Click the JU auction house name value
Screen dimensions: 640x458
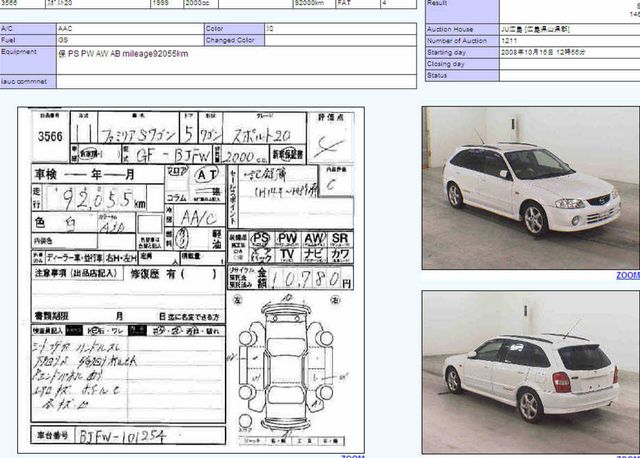536,29
